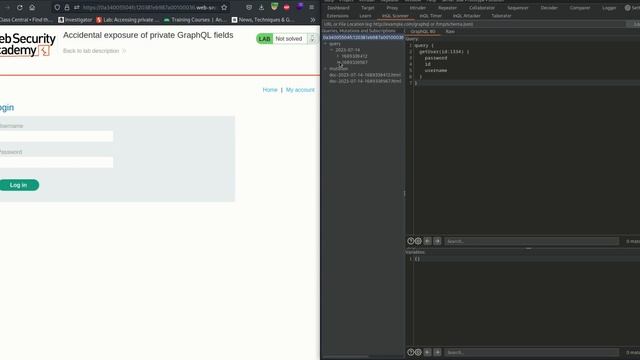Viewport: 640px width, 360px height.
Task: Switch to the InQL Attacker tab
Action: 467,16
